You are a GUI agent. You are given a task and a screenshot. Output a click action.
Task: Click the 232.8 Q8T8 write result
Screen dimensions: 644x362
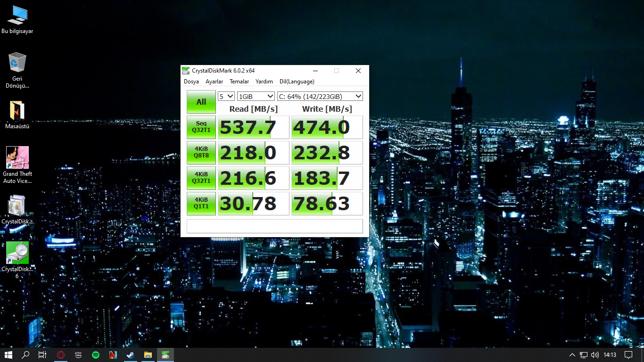click(x=327, y=153)
